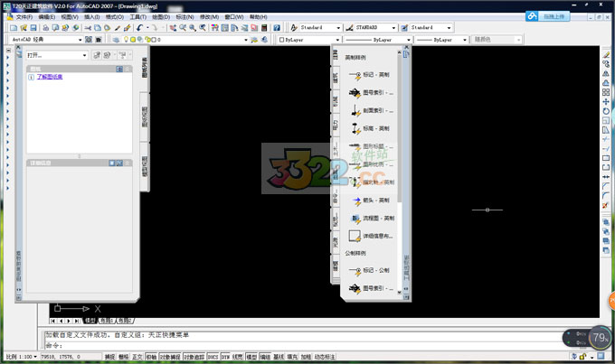Viewport: 615px width, 364px height.
Task: Open the 格式(O) menu
Action: click(114, 16)
